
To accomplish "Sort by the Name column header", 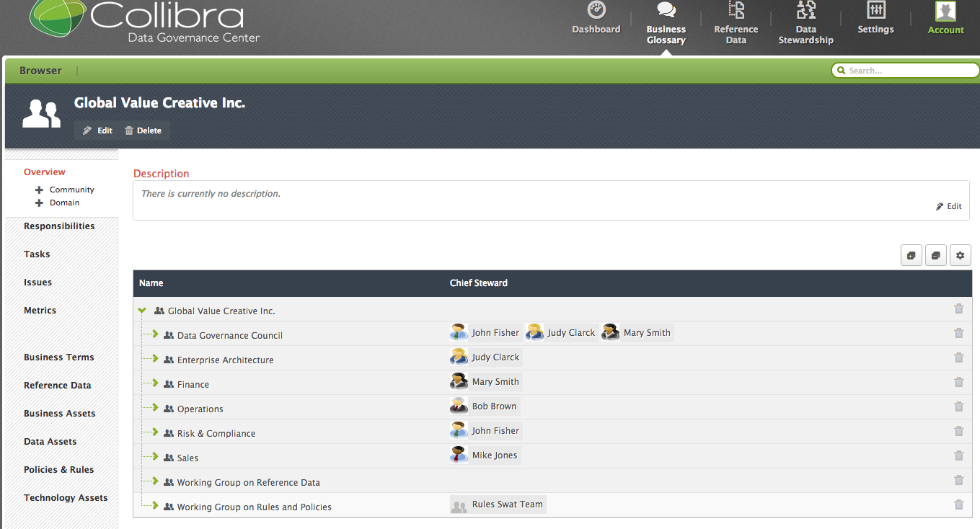I will [x=151, y=283].
